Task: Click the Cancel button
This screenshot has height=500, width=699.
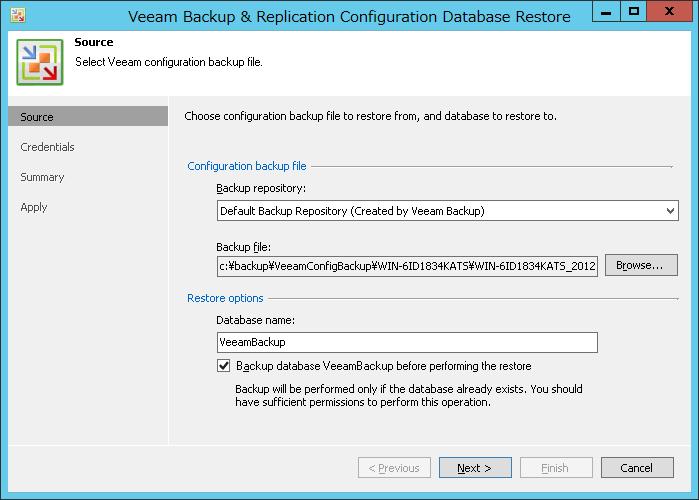Action: coord(637,468)
